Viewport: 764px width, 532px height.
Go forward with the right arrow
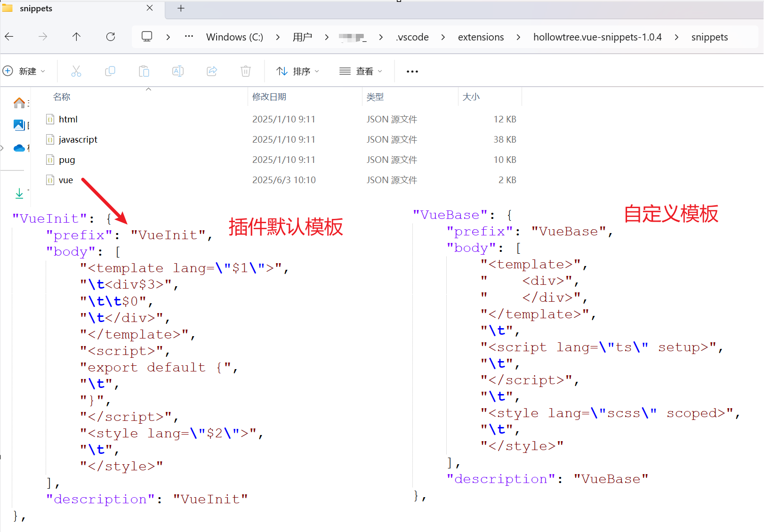[43, 37]
